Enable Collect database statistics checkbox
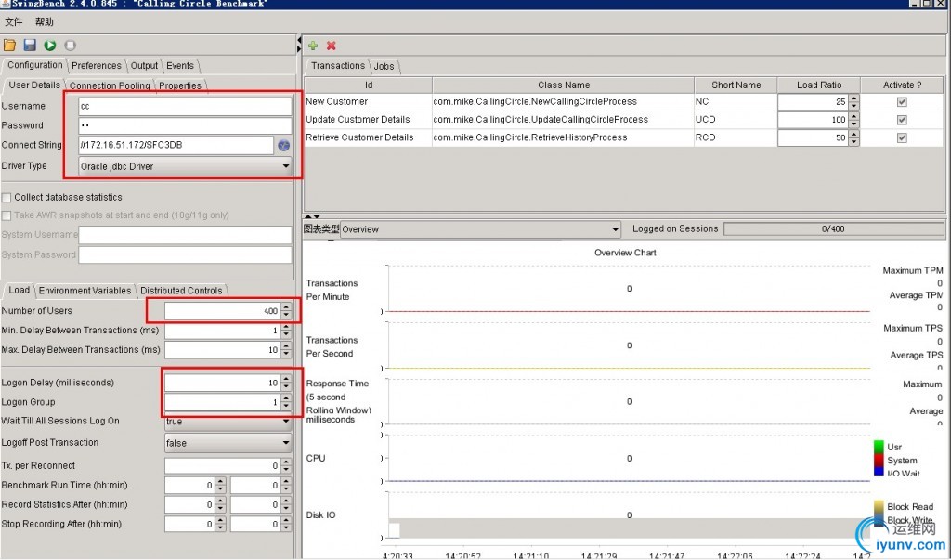This screenshot has height=560, width=951. click(x=7, y=197)
